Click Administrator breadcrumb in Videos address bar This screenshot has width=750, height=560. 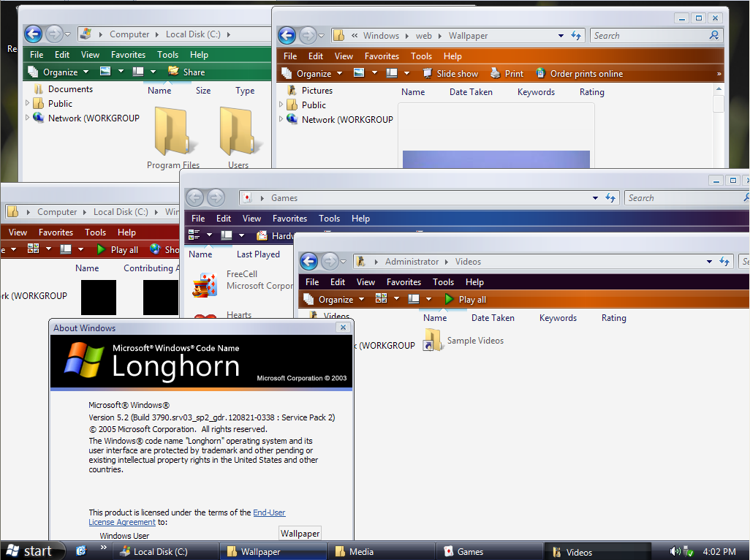[412, 262]
